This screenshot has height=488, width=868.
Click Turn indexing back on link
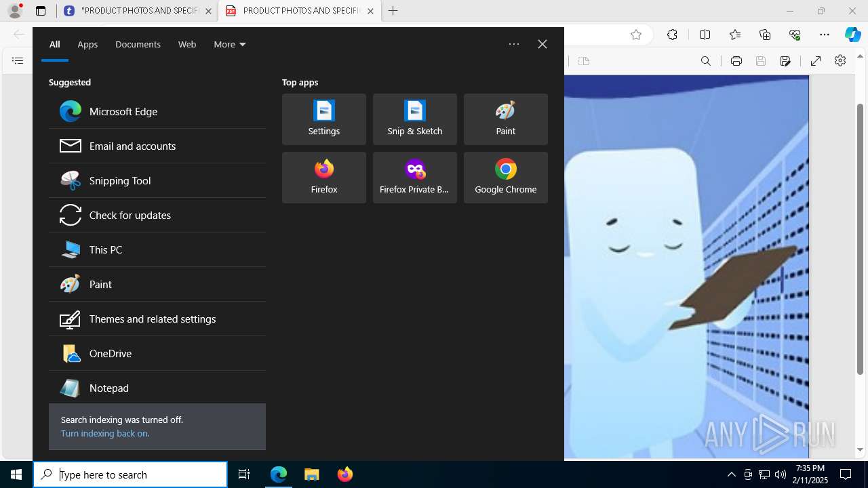[105, 433]
